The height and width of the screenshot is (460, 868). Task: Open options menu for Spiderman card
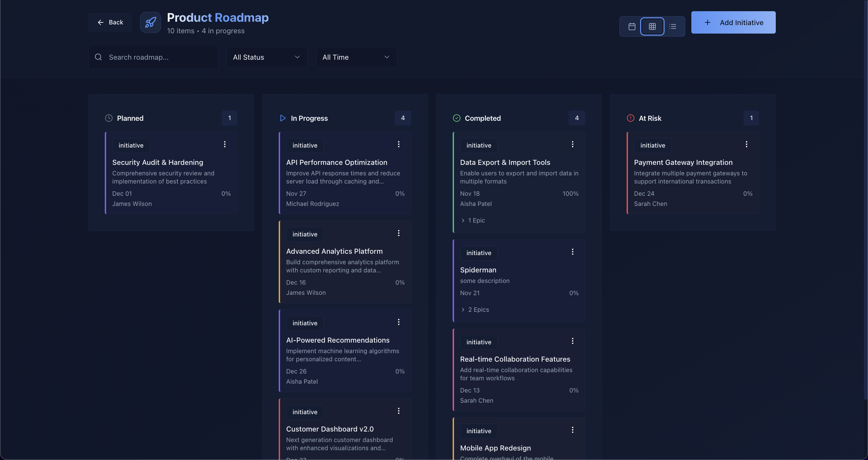click(572, 251)
